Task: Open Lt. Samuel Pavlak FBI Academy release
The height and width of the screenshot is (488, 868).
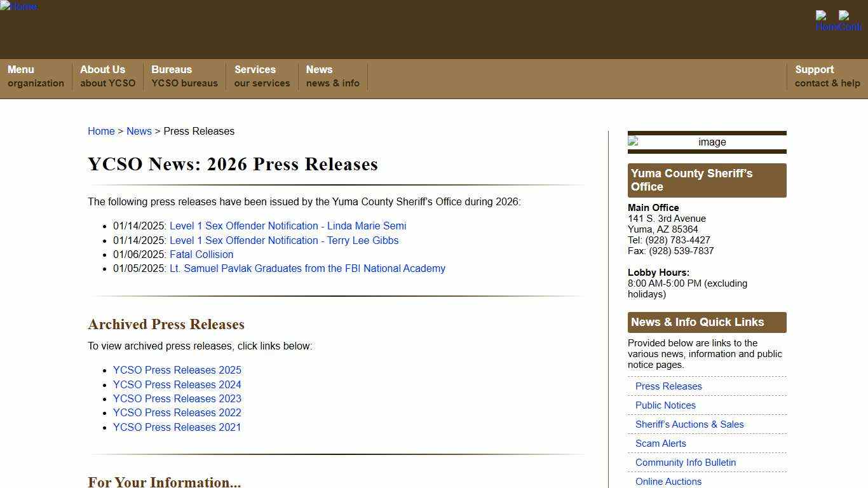Action: click(307, 268)
